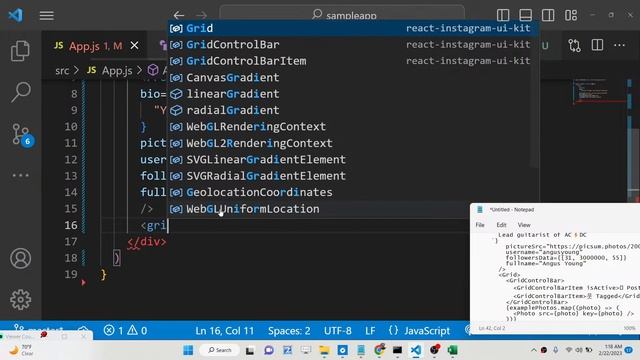Split the editor to the right
This screenshot has height=360, width=640.
click(597, 45)
